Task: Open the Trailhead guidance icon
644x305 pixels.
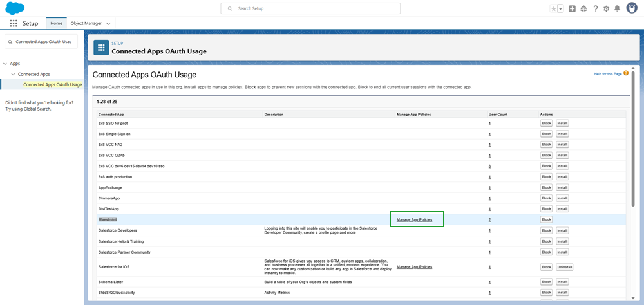Action: click(x=583, y=8)
